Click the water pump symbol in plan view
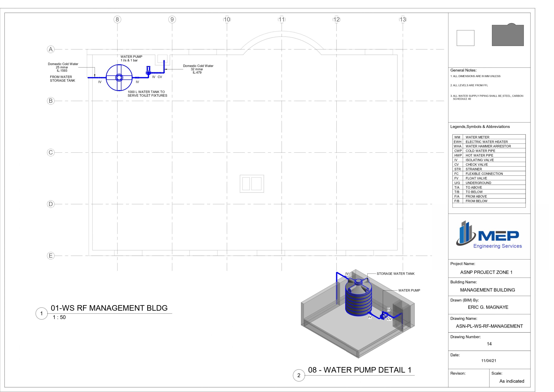Screen dimensions: 554x392 (148, 70)
